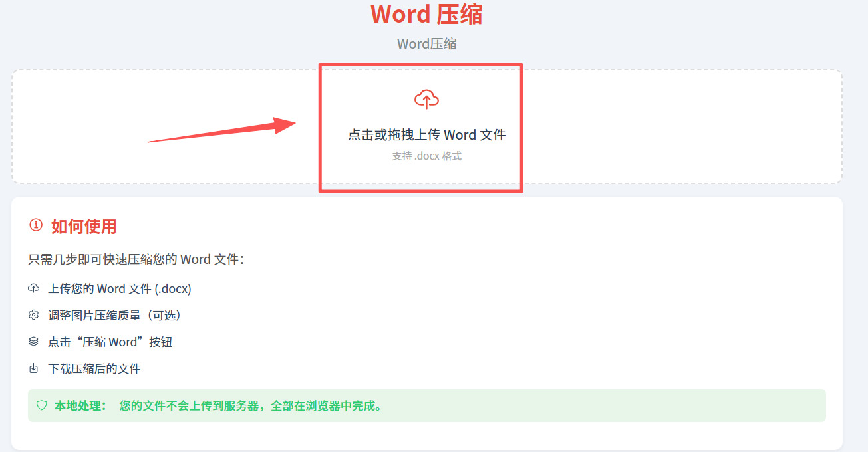Viewport: 868px width, 452px height.
Task: Click the step '点击“压缩 Word”按钮'
Action: click(110, 342)
